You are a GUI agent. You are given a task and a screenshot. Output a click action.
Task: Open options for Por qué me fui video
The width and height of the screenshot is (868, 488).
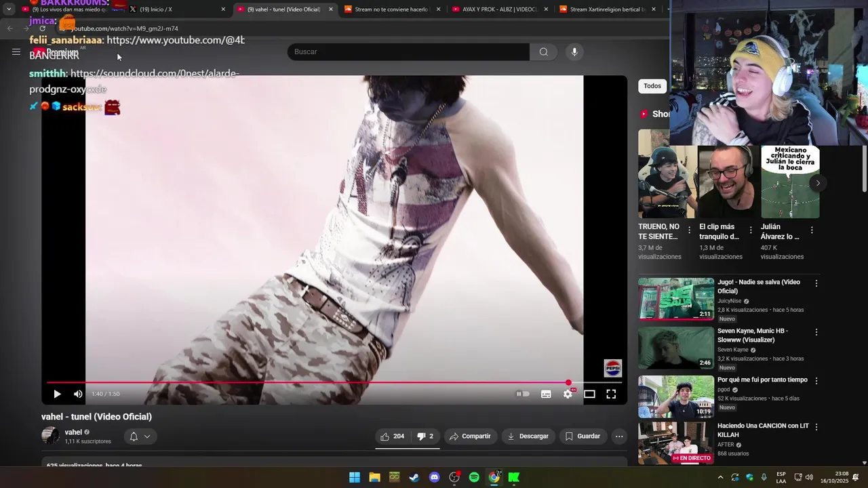[x=816, y=381]
